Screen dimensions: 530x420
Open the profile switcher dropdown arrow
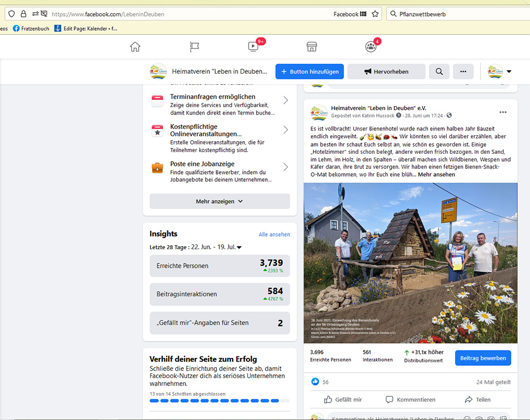coord(509,72)
